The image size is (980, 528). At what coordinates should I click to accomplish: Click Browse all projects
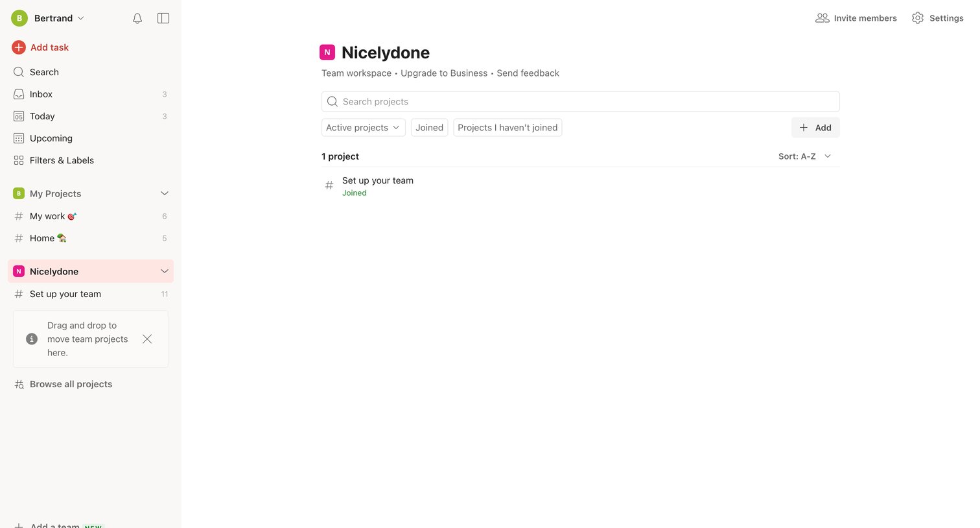(71, 384)
